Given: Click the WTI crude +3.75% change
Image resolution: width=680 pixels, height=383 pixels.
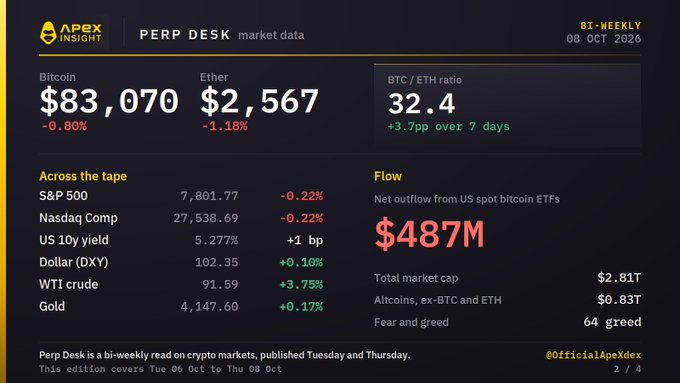Looking at the screenshot, I should pyautogui.click(x=301, y=285).
